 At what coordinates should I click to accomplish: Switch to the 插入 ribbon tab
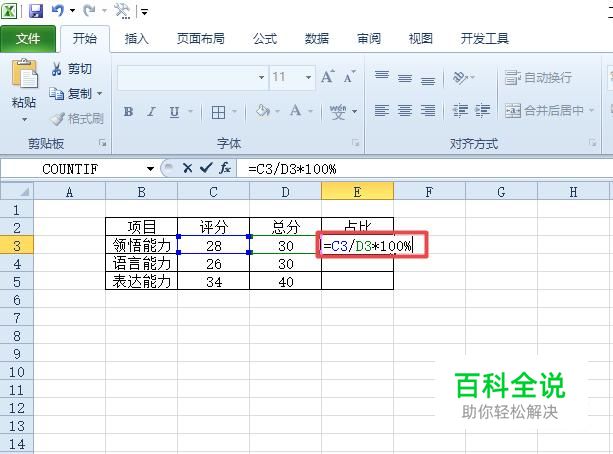[x=136, y=39]
